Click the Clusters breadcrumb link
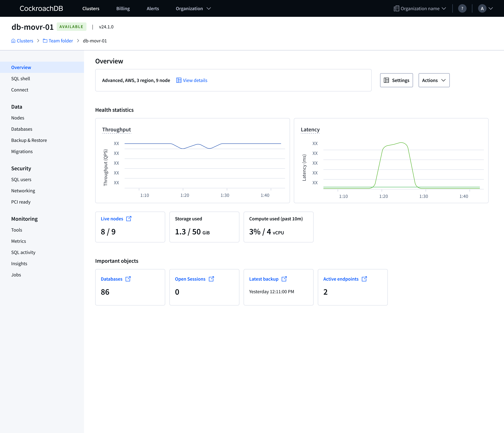This screenshot has height=433, width=504. pos(25,41)
